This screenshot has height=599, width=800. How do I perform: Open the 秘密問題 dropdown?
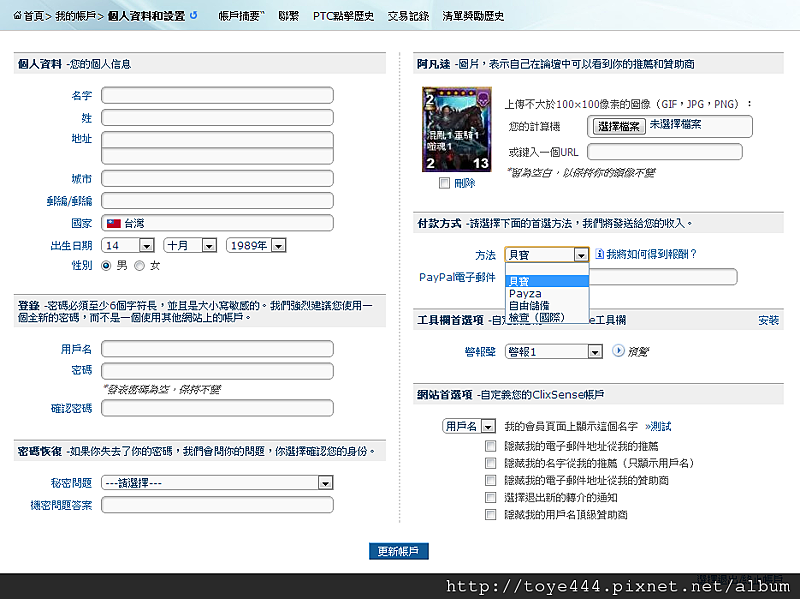217,483
